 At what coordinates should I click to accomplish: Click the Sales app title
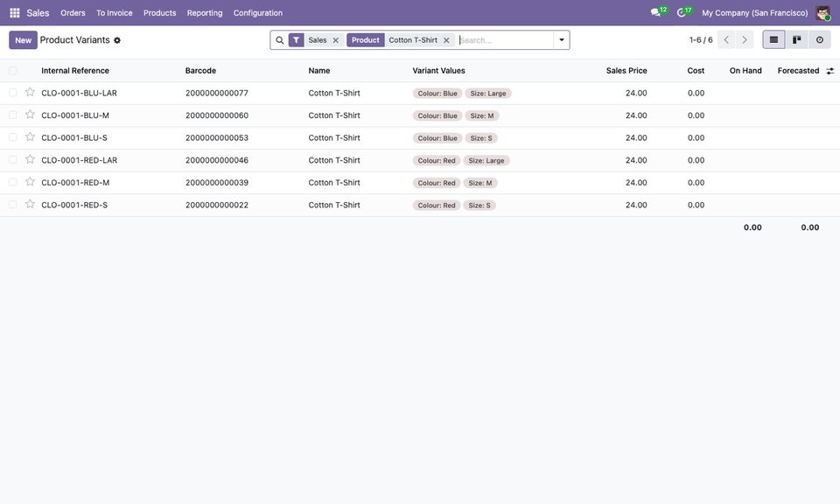pyautogui.click(x=38, y=13)
